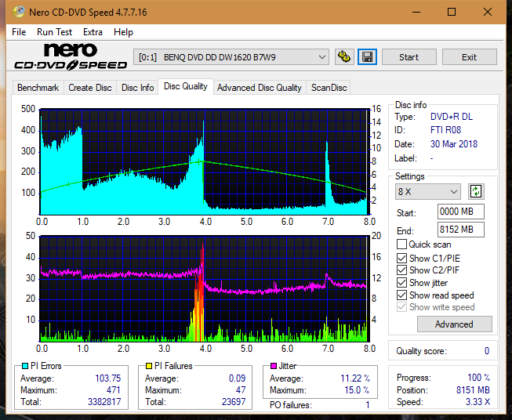Click the upper PI errors graph
This screenshot has width=512, height=420.
205,162
